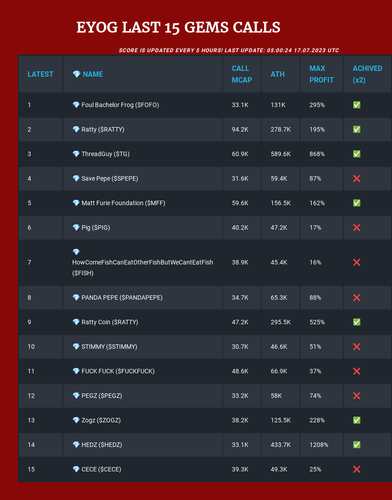
Task: Click the LATEST column header
Action: point(40,74)
